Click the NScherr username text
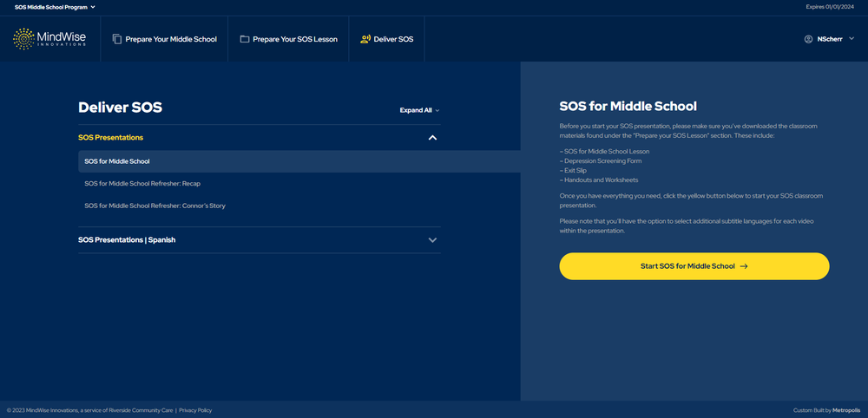The image size is (868, 418). coord(830,39)
